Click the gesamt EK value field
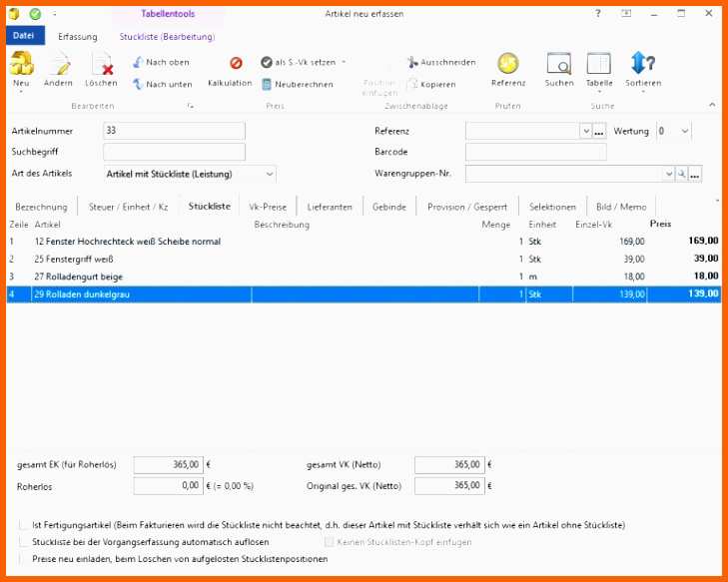The width and height of the screenshot is (728, 582). pyautogui.click(x=168, y=464)
